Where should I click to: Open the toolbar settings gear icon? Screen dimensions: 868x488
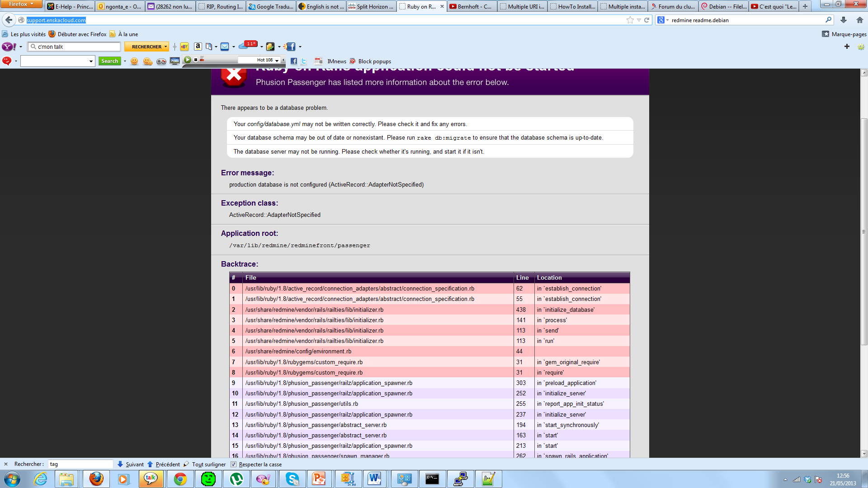(x=861, y=47)
